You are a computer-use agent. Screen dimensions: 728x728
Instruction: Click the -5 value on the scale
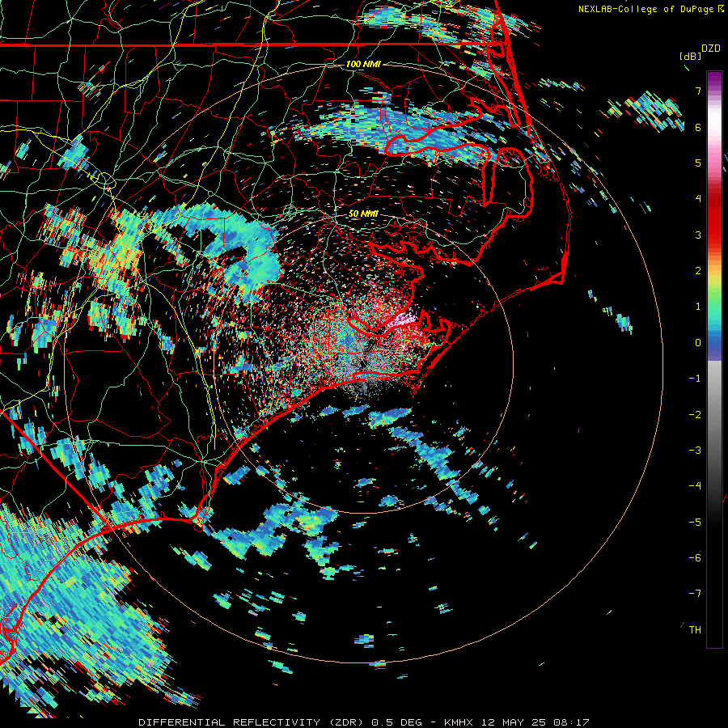(695, 523)
